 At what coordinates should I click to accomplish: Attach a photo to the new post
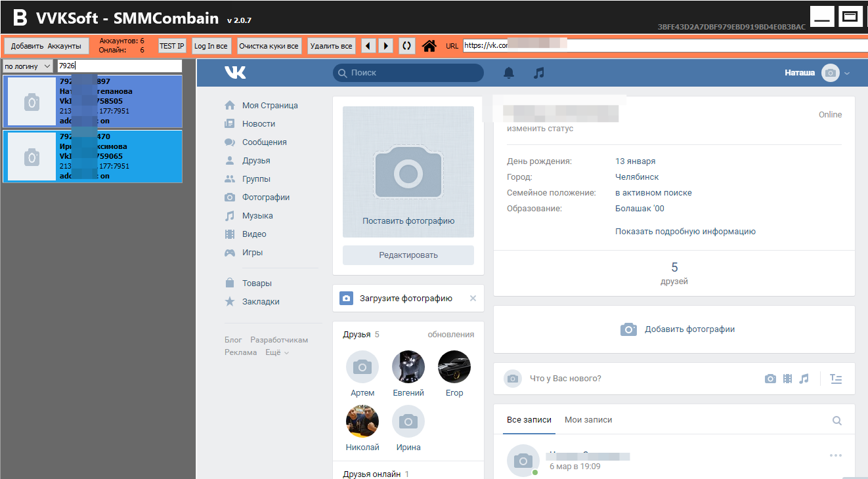(x=770, y=379)
